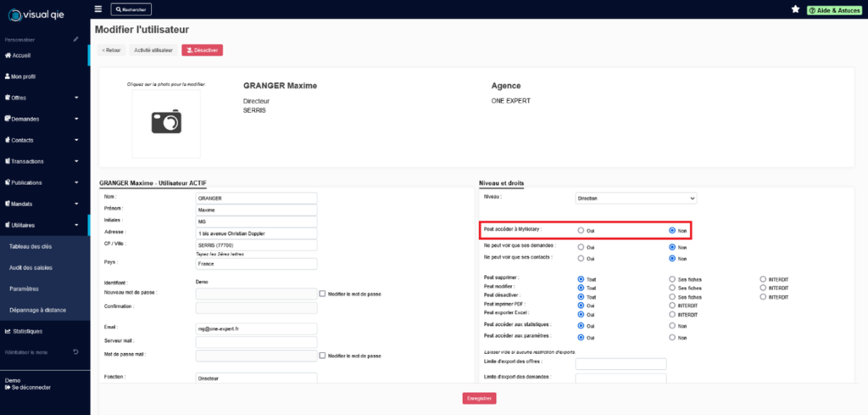
Task: Click the red Enregistrer button
Action: [479, 398]
